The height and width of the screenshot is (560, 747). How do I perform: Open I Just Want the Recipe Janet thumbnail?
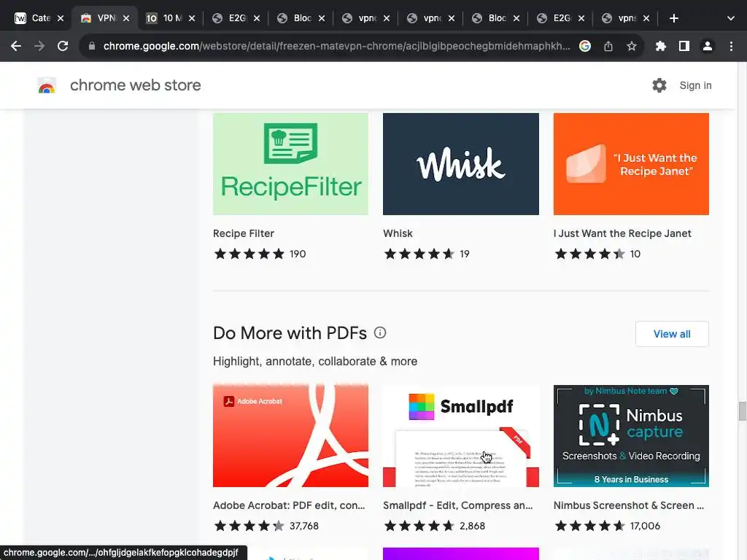coord(631,164)
